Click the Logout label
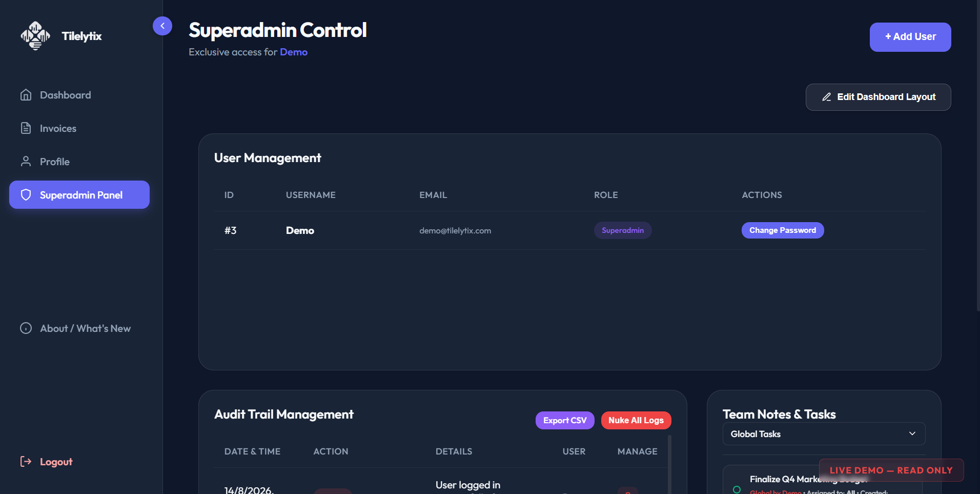Viewport: 980px width, 494px height. coord(56,462)
